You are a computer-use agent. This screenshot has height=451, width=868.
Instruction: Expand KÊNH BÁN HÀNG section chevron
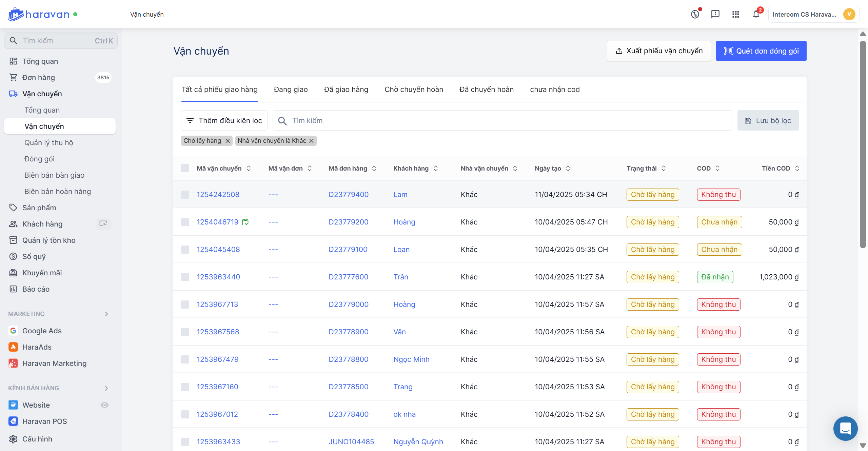point(106,388)
